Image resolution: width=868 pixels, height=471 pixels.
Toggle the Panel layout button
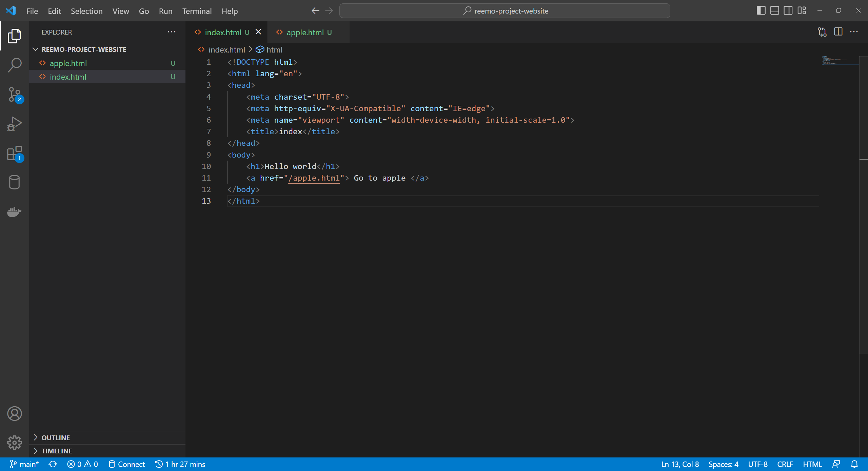click(x=774, y=11)
